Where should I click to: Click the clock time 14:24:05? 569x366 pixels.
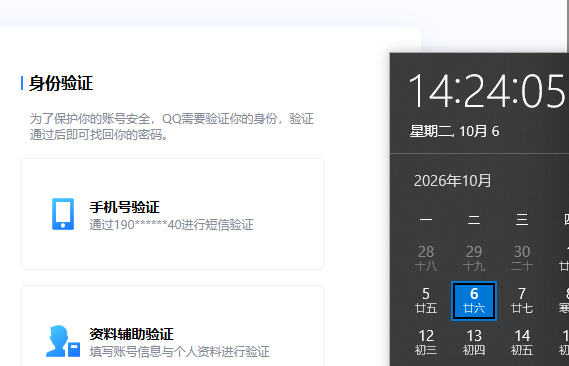click(x=487, y=91)
